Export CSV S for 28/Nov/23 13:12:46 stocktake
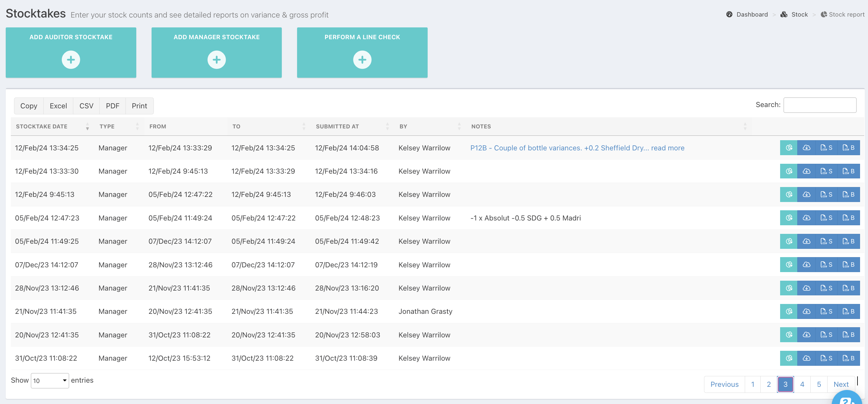This screenshot has width=868, height=404. tap(826, 288)
